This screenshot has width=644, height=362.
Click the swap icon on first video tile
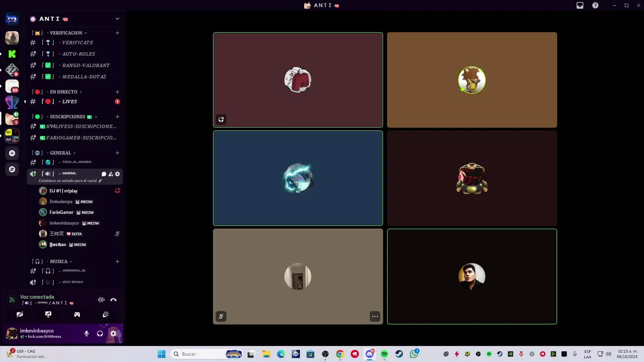point(221,120)
